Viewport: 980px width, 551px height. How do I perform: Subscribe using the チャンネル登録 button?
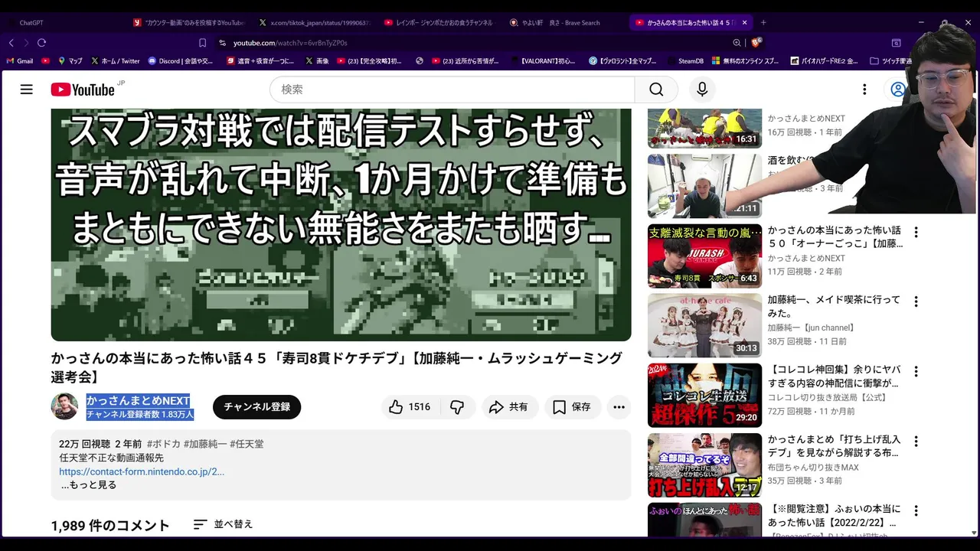point(256,407)
